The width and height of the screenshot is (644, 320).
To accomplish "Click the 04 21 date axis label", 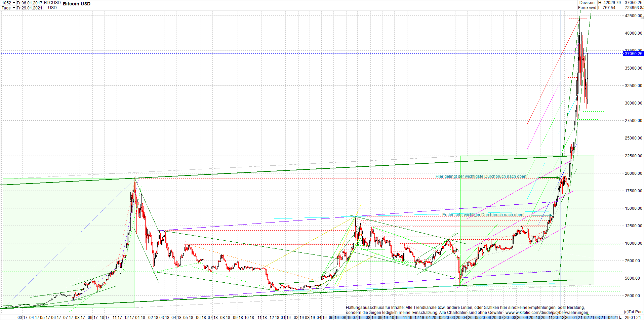I will [612, 317].
